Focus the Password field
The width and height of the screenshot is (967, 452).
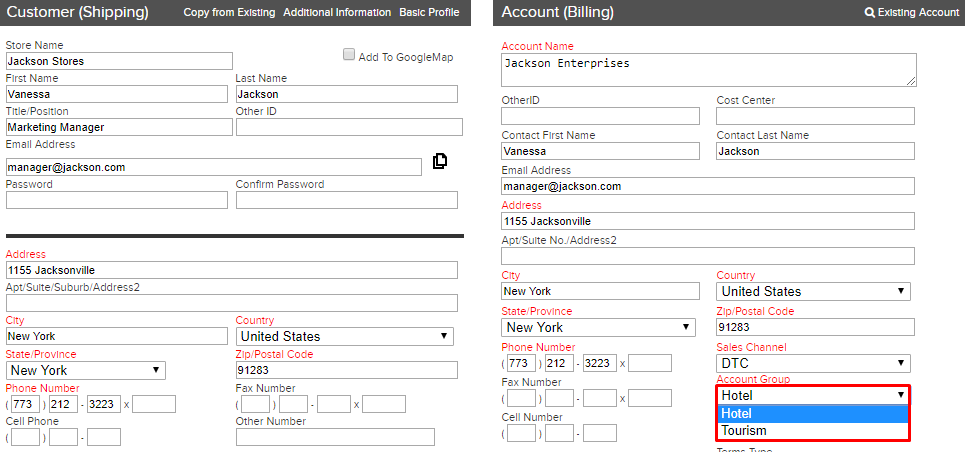click(117, 200)
